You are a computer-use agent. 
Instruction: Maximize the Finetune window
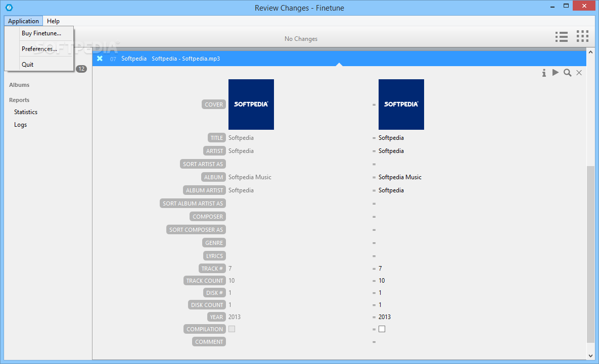pyautogui.click(x=566, y=6)
